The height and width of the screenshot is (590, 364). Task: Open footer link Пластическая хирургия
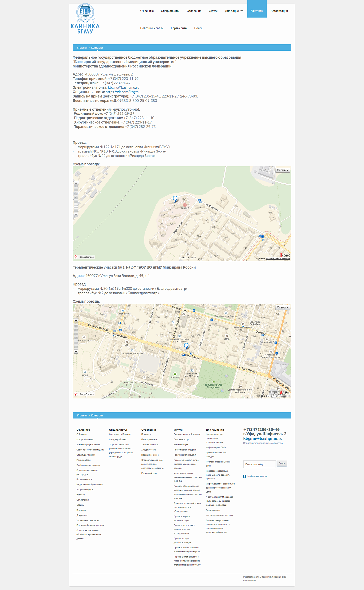pyautogui.click(x=185, y=450)
